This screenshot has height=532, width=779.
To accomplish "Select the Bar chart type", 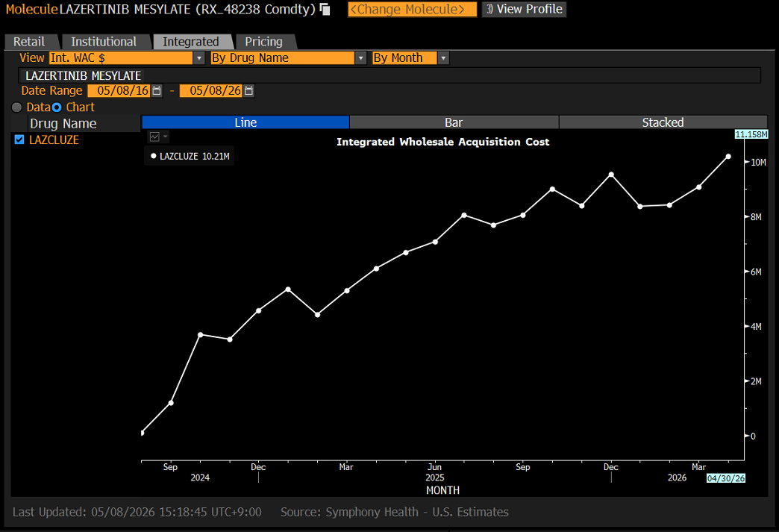I will click(x=454, y=122).
